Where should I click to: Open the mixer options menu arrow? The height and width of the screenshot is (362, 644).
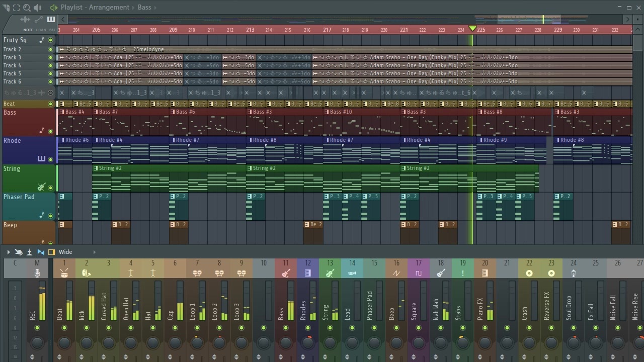8,252
